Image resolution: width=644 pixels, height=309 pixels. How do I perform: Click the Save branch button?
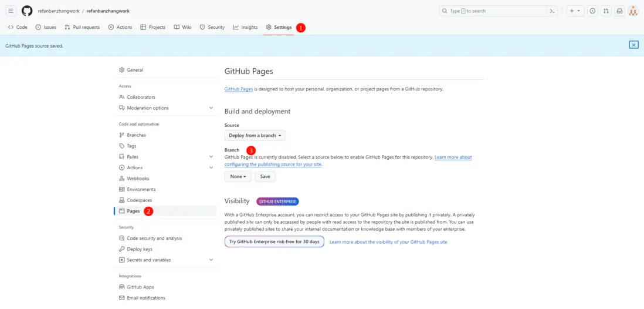(x=265, y=176)
